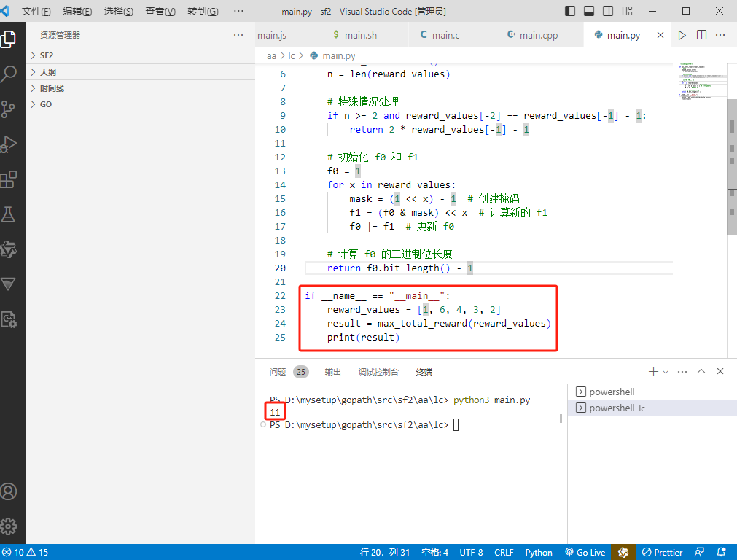
Task: Switch to the 调试控制台 debug console tab
Action: pos(378,372)
